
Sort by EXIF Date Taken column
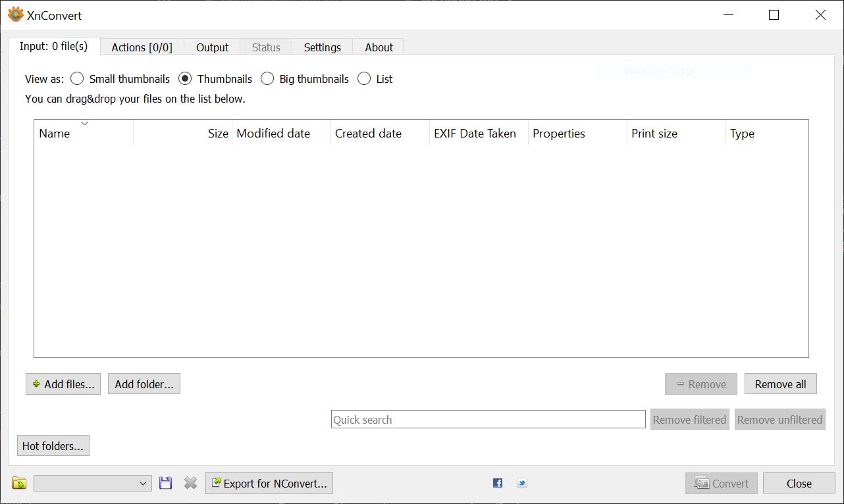pyautogui.click(x=479, y=133)
